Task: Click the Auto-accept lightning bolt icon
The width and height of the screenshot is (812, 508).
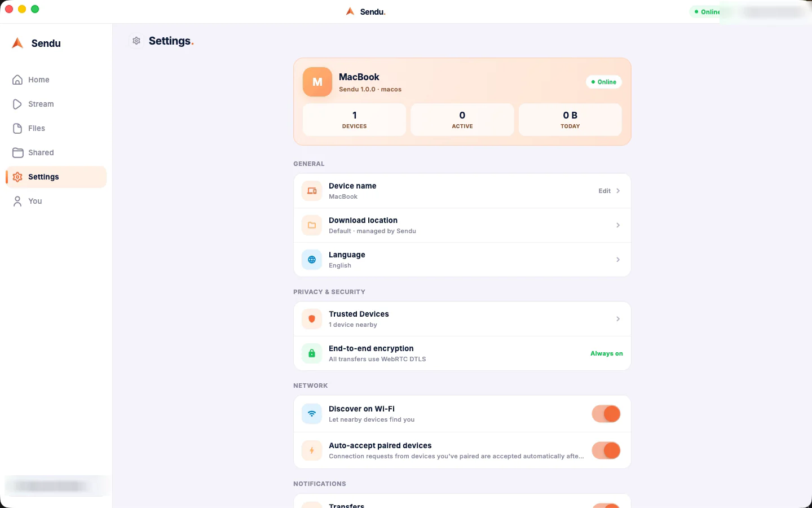Action: click(312, 450)
